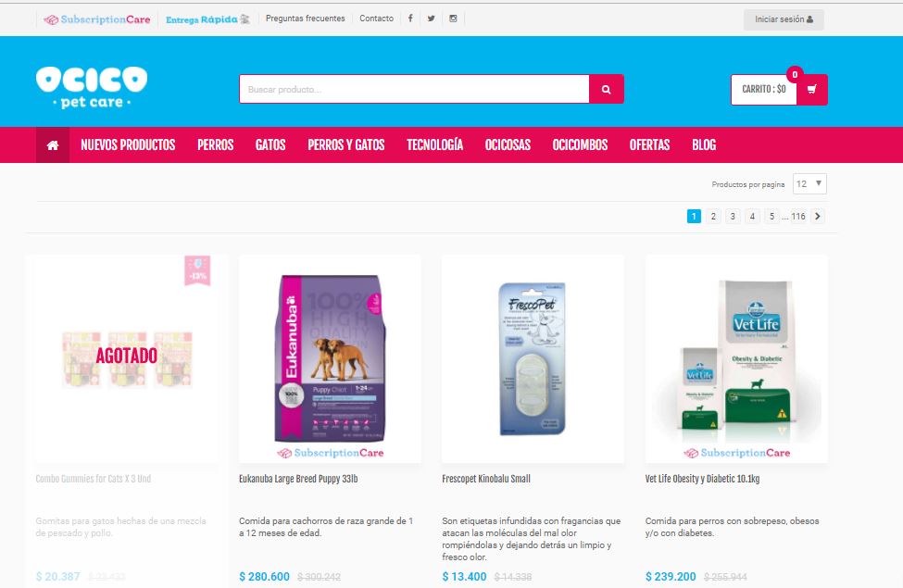Open the Vet Life Obesity y Diabetic title link
903x588 pixels.
[x=702, y=479]
